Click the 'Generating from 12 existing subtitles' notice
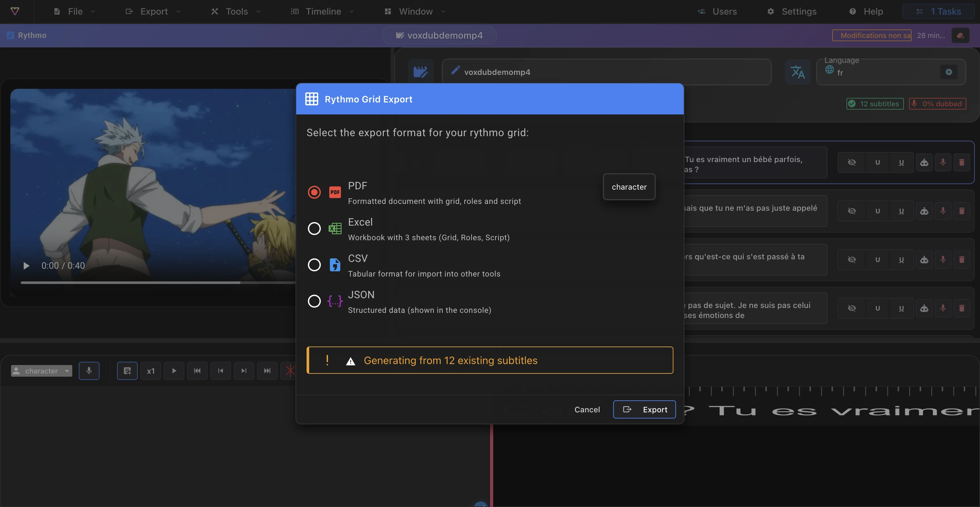 click(490, 360)
